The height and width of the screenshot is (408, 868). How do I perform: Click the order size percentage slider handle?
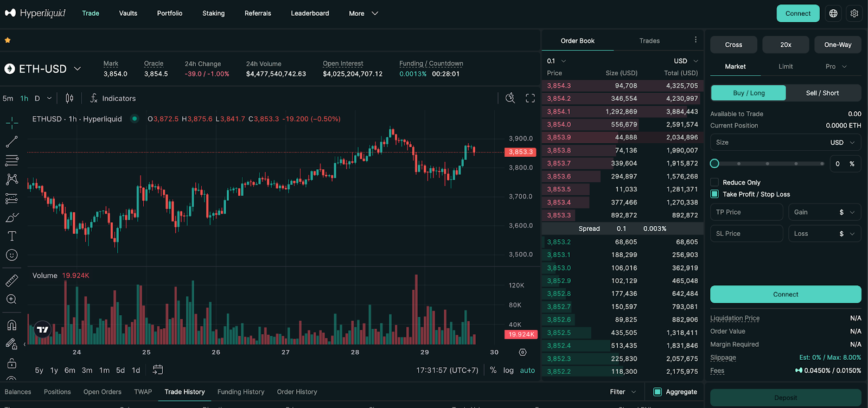pos(714,163)
